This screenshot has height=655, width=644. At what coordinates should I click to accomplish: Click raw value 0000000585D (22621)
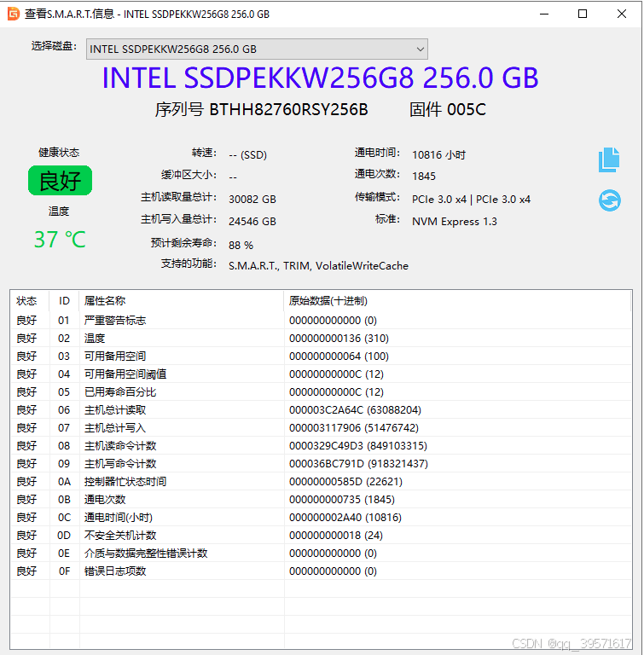(345, 482)
